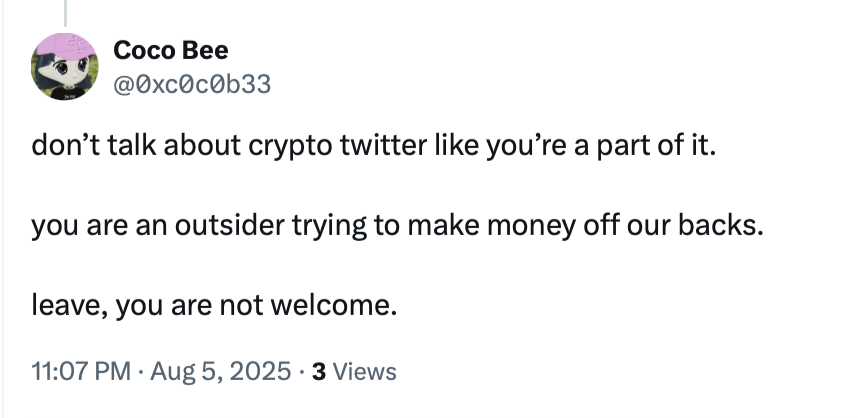
Task: Open the 3 Views counter
Action: (354, 372)
